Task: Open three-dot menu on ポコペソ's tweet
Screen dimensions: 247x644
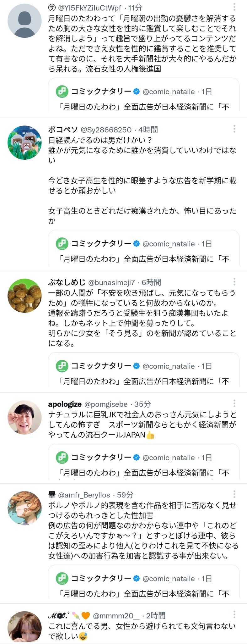Action: click(x=234, y=129)
